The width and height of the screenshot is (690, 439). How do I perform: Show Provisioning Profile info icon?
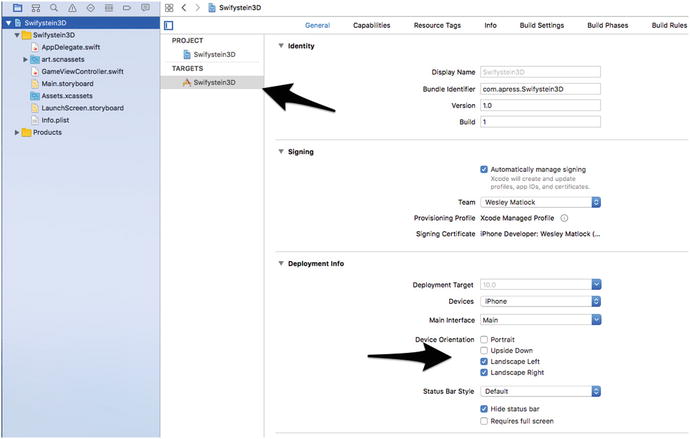pos(564,218)
